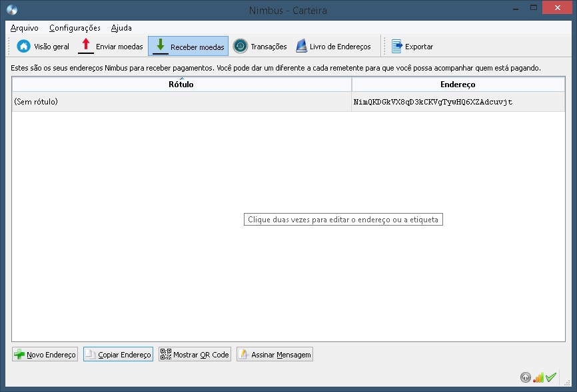Image resolution: width=577 pixels, height=392 pixels.
Task: Click the Exportar document icon
Action: click(x=396, y=47)
